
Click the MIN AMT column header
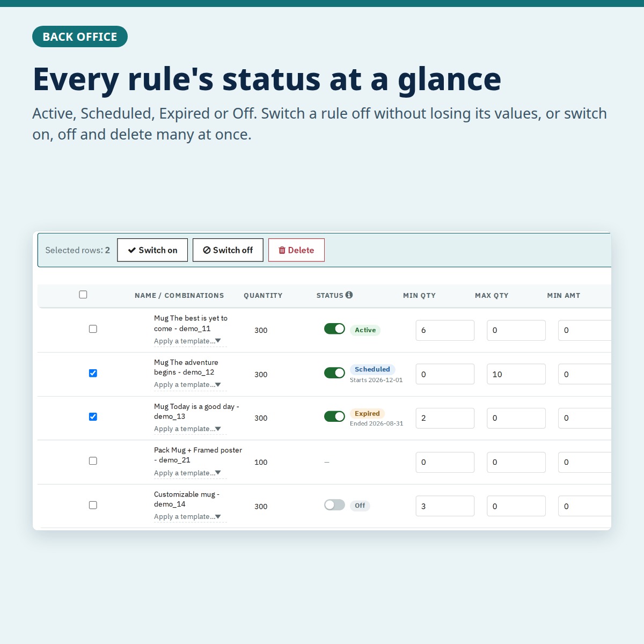click(x=563, y=296)
